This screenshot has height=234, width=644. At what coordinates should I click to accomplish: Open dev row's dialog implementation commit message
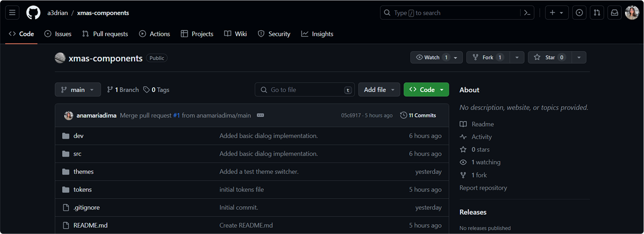click(269, 136)
